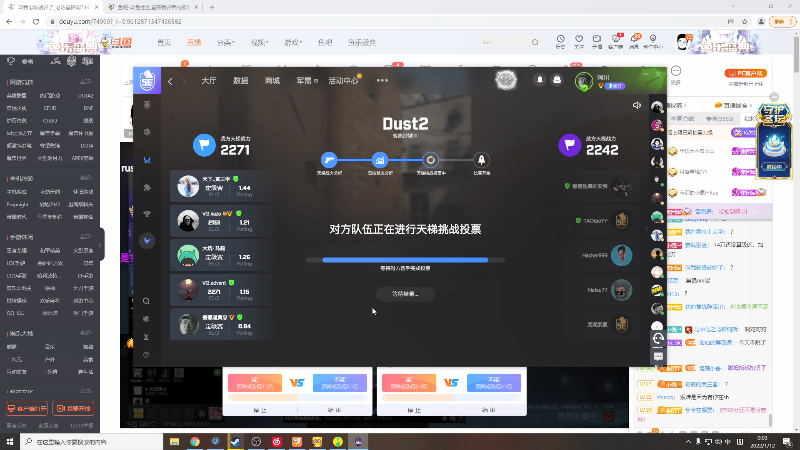
Task: Open the headset customer service icon
Action: click(x=658, y=338)
